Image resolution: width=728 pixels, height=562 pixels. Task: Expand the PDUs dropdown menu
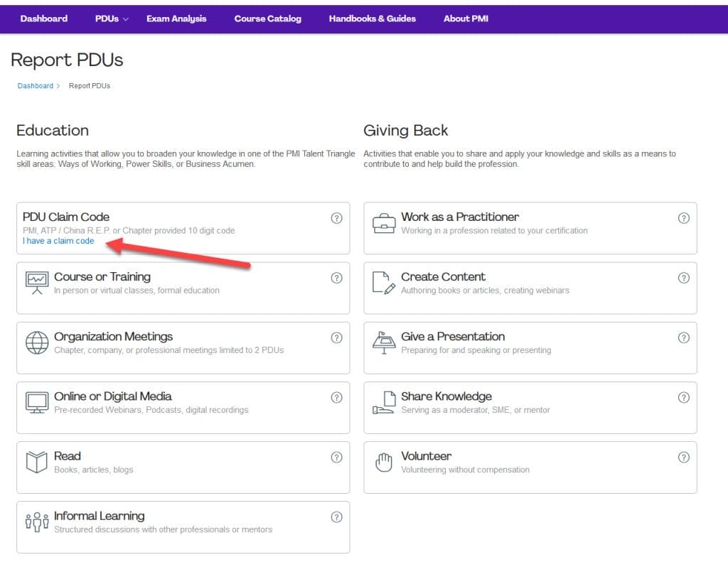(112, 18)
